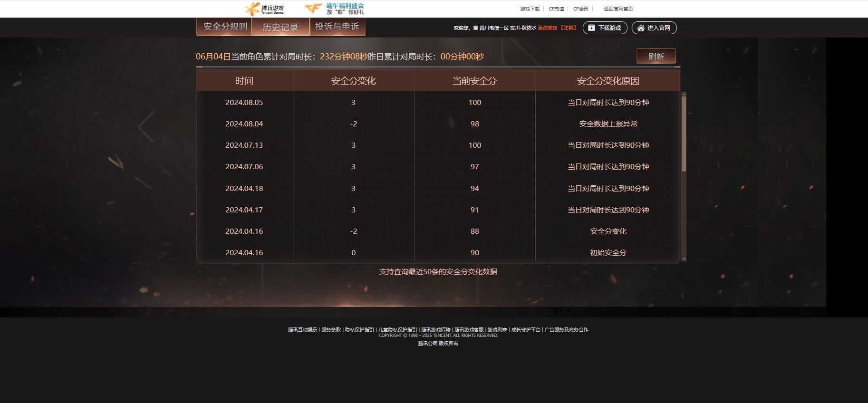Switch to the 安全分规则 tab
868x403 pixels.
pos(224,27)
